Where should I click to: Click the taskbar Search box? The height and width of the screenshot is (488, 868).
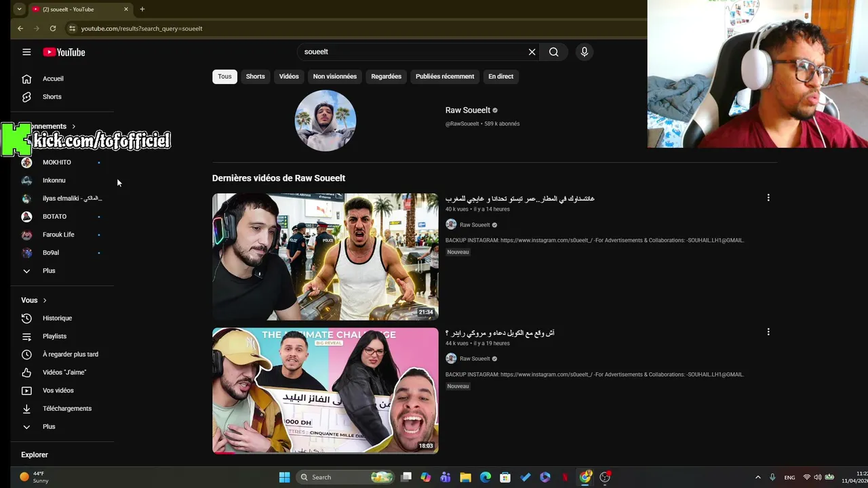347,477
